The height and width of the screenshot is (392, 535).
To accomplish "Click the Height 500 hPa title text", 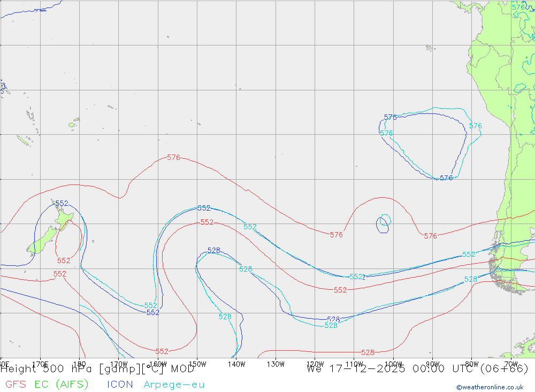I will (x=97, y=369).
